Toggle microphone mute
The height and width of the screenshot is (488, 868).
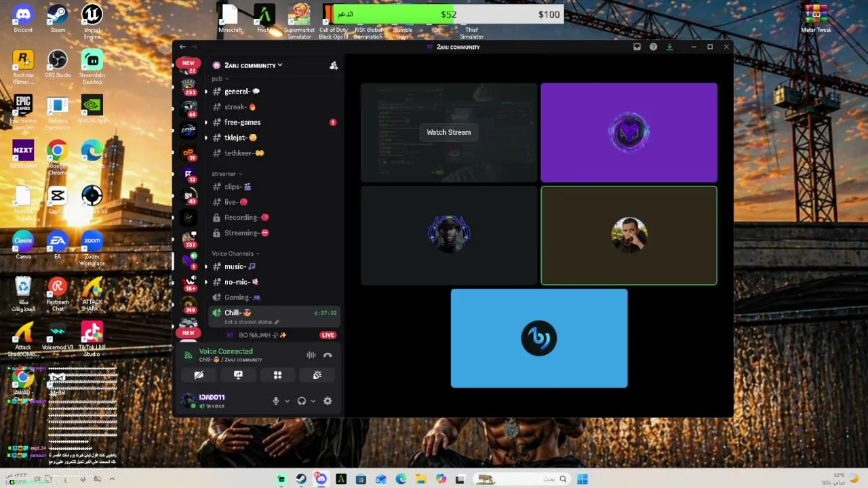click(275, 401)
